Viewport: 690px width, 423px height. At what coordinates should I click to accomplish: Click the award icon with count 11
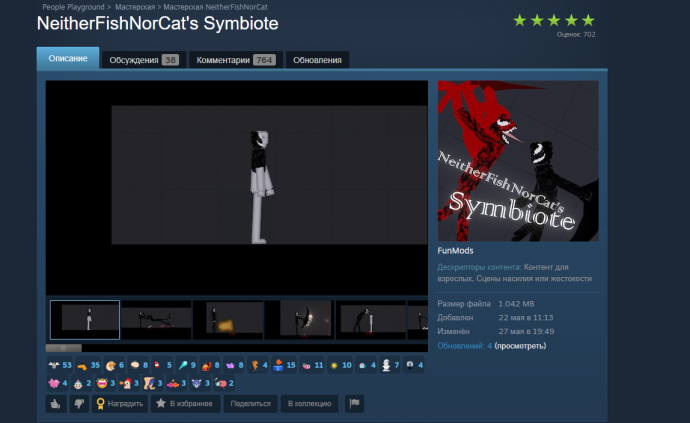pos(307,366)
